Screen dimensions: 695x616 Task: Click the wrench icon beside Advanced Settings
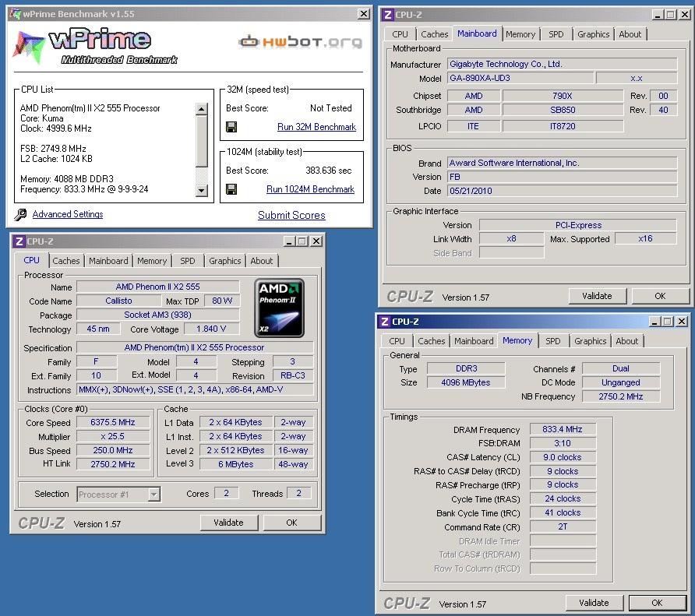click(x=20, y=214)
